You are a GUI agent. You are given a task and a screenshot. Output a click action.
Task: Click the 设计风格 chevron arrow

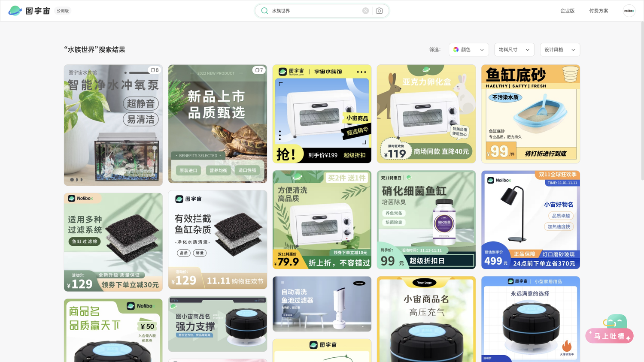(x=573, y=50)
